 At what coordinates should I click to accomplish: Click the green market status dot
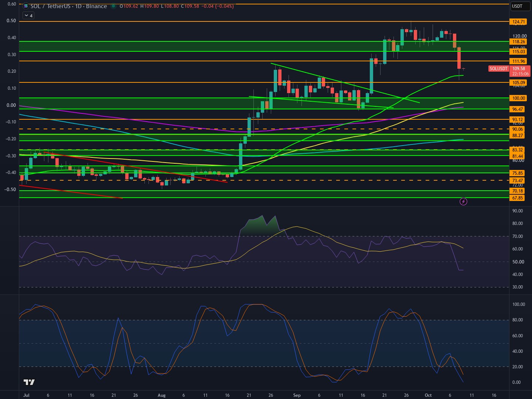(113, 6)
